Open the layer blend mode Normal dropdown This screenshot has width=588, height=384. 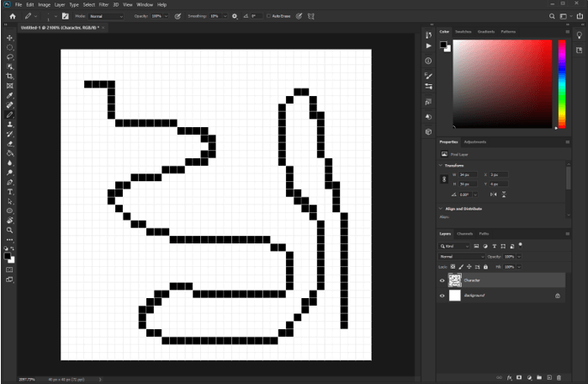pyautogui.click(x=462, y=257)
